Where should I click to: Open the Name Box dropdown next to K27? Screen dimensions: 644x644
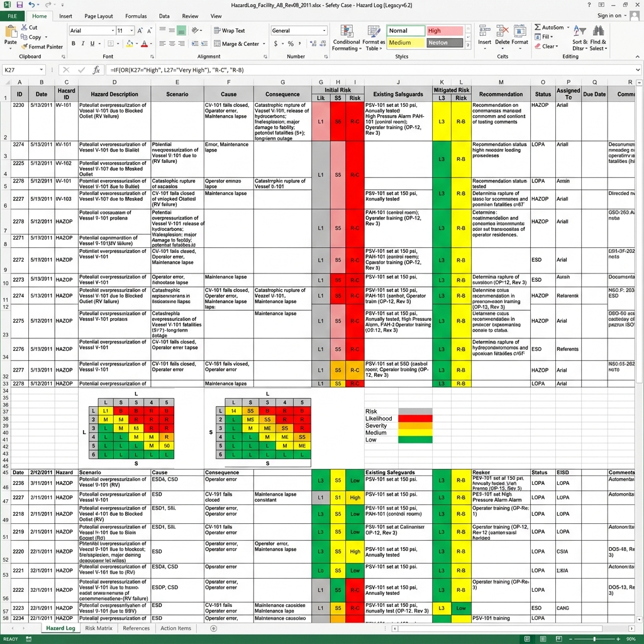click(x=41, y=70)
